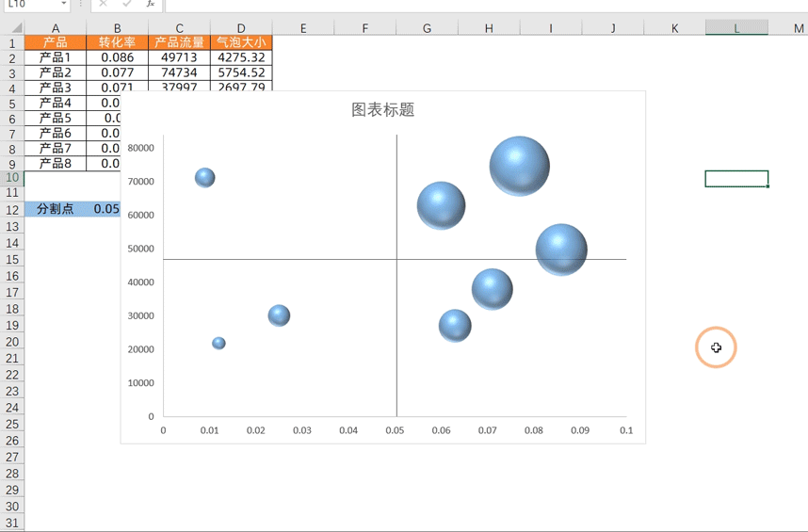Click the 80000 label on vertical axis

(x=141, y=148)
